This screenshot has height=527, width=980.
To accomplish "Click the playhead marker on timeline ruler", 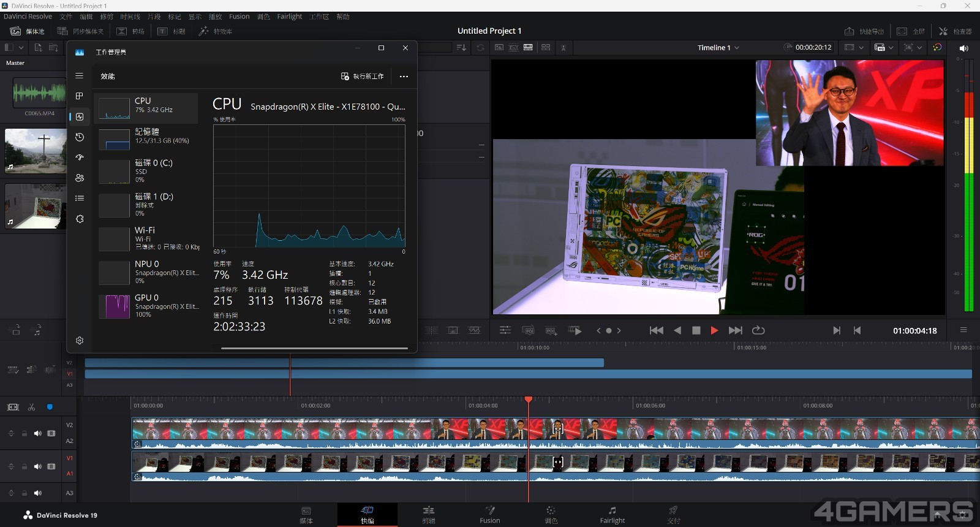I will point(529,400).
